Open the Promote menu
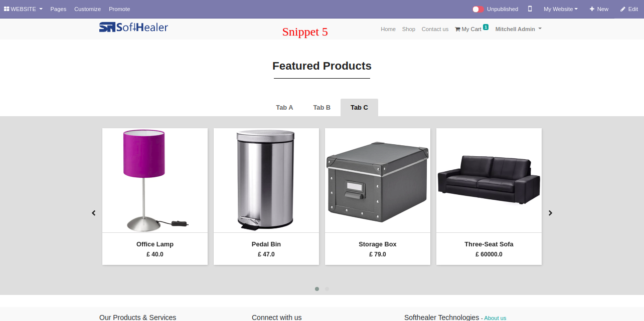Screen dimensions: 644x321 point(119,9)
